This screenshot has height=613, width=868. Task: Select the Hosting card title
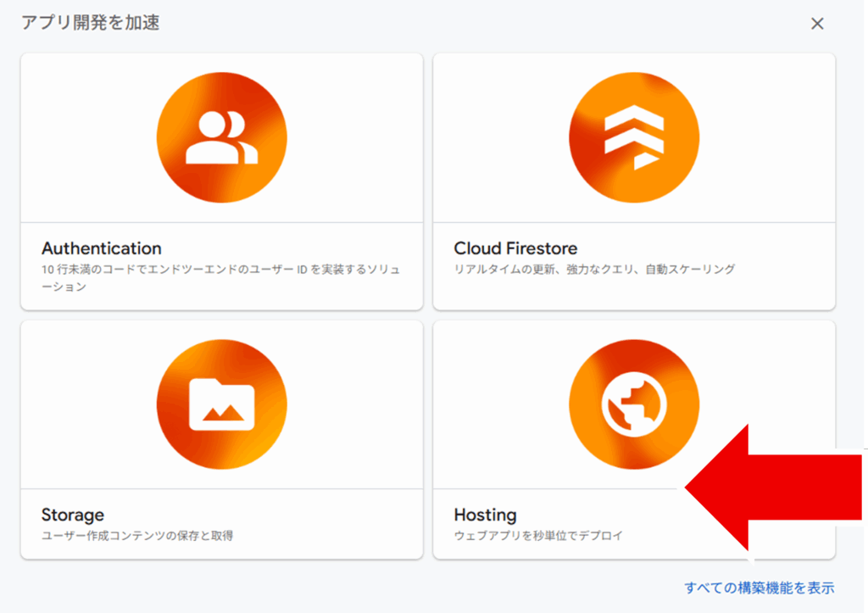point(485,515)
